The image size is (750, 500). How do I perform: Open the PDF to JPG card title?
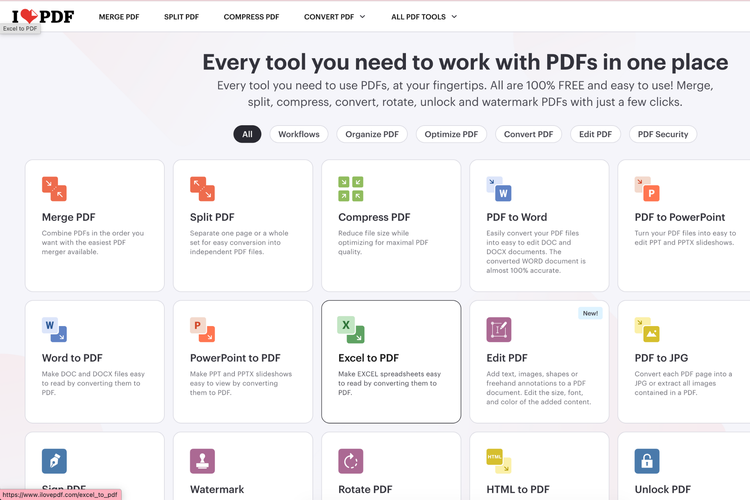[661, 358]
